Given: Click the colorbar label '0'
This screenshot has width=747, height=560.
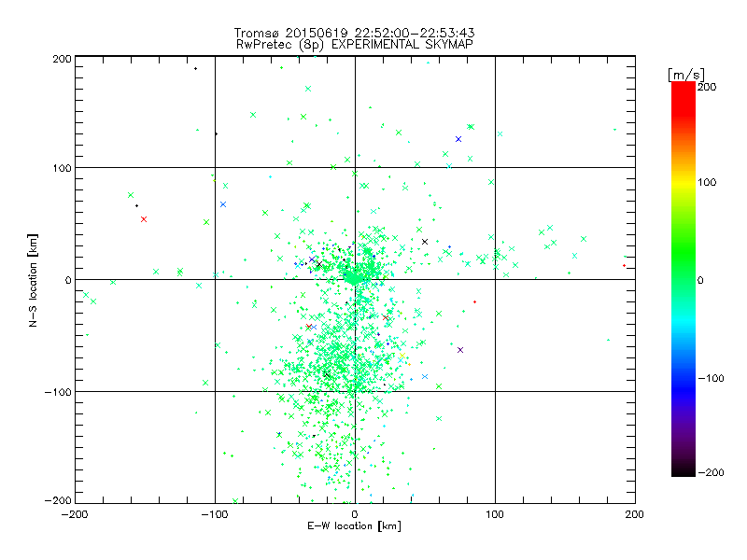Looking at the screenshot, I should point(700,280).
